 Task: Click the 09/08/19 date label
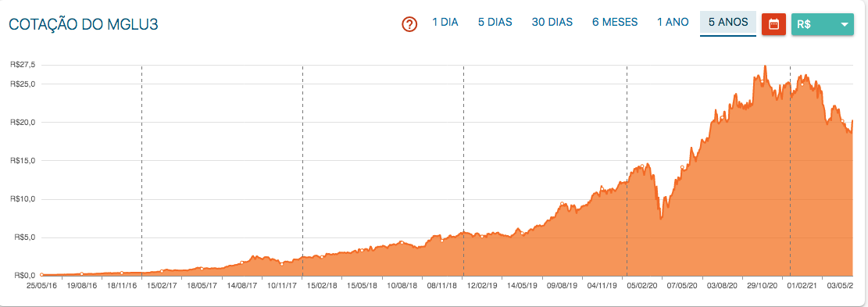562,287
